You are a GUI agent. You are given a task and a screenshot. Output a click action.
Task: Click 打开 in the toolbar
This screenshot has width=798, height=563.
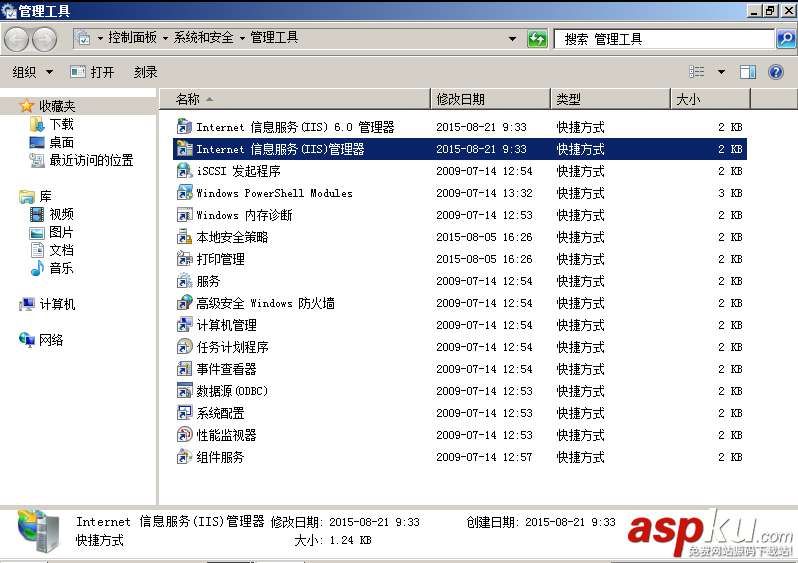click(x=93, y=72)
